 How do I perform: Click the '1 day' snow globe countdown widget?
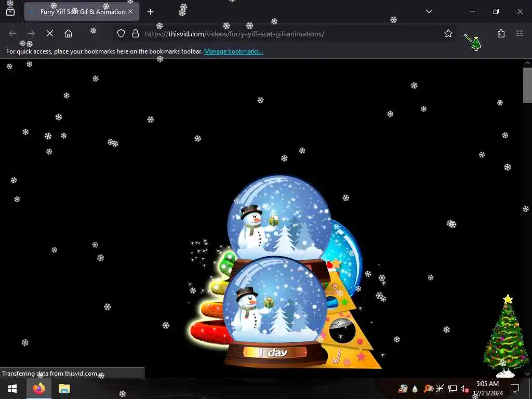click(275, 312)
